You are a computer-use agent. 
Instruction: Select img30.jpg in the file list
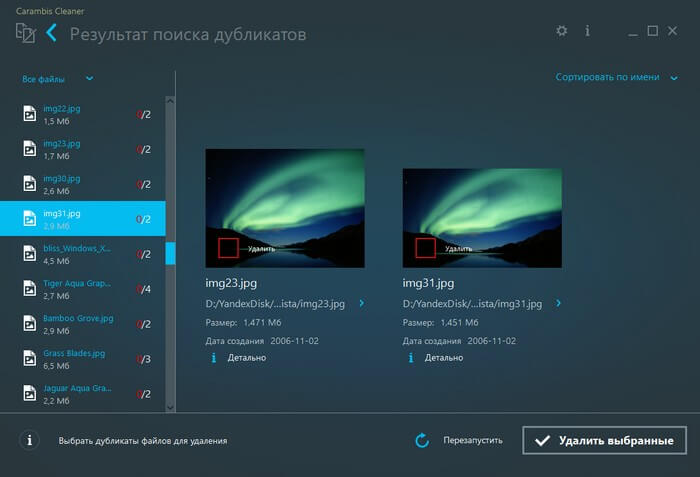[83, 184]
